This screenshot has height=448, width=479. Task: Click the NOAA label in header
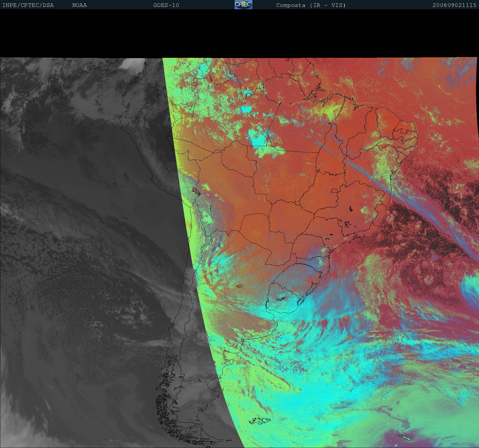79,5
